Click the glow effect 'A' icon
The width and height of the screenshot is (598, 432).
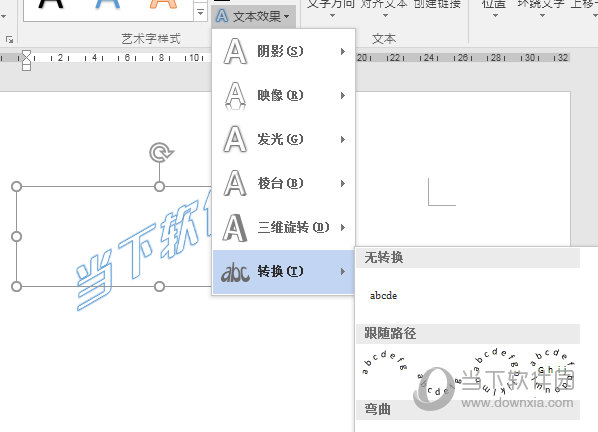235,140
